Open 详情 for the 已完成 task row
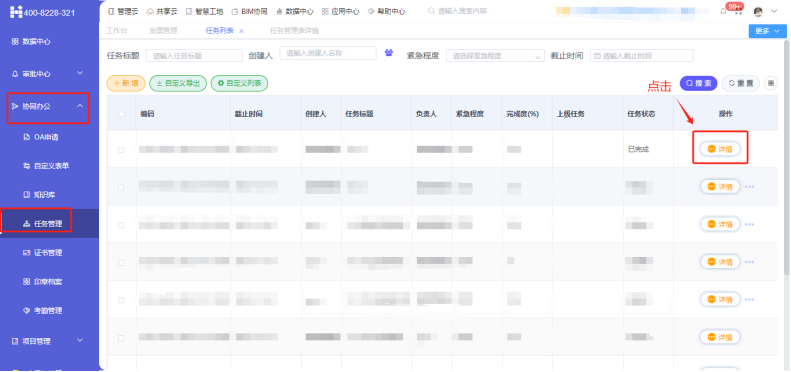 [720, 149]
